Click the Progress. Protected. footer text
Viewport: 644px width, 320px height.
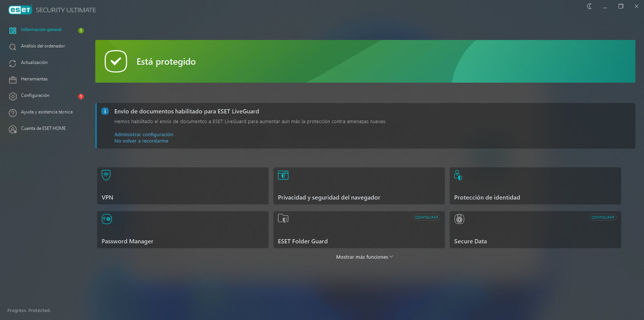pyautogui.click(x=29, y=310)
